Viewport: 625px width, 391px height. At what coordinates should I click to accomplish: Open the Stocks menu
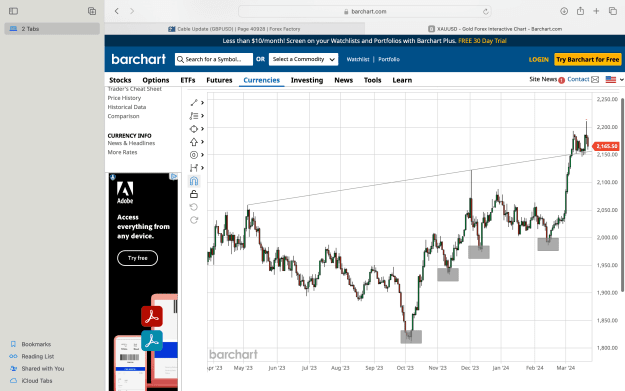point(120,80)
